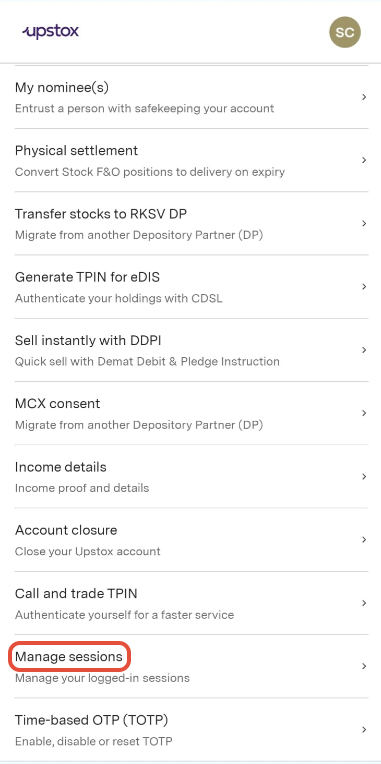Open Account closure entry
The image size is (381, 764).
190,539
